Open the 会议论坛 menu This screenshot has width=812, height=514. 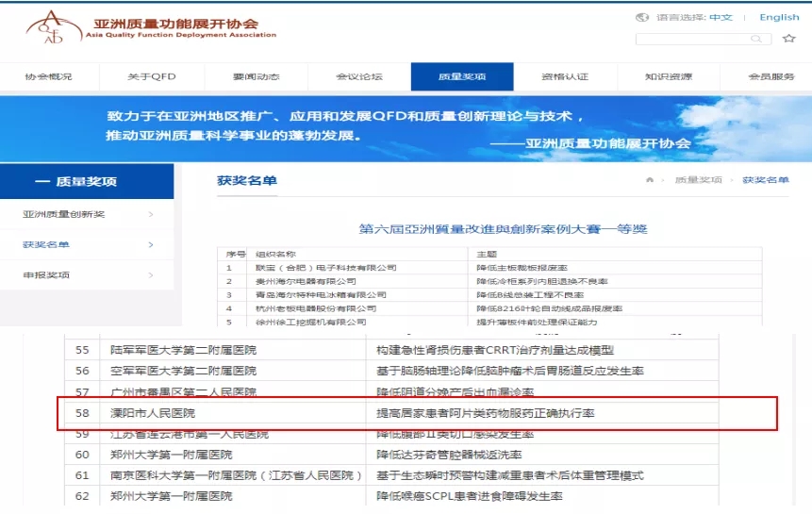click(x=359, y=76)
